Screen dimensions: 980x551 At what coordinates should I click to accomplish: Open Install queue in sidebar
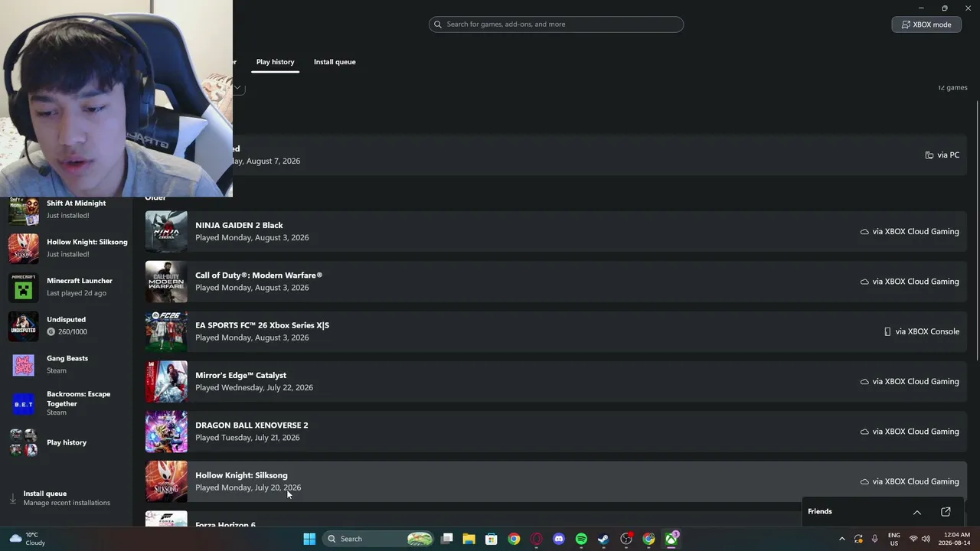(67, 498)
